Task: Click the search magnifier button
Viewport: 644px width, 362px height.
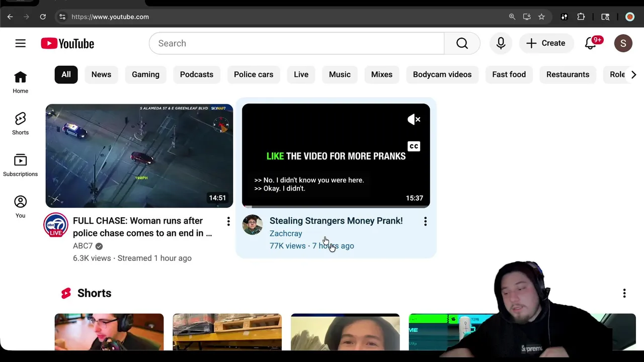Action: click(x=462, y=43)
